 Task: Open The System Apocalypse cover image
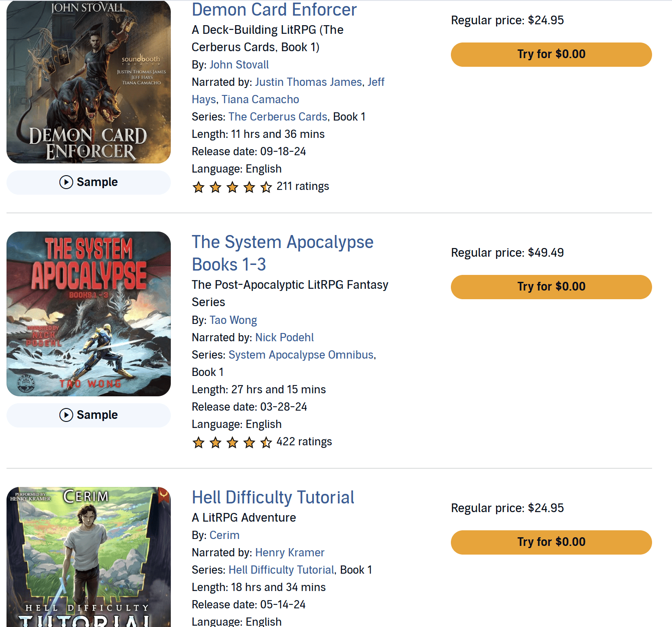pyautogui.click(x=88, y=313)
